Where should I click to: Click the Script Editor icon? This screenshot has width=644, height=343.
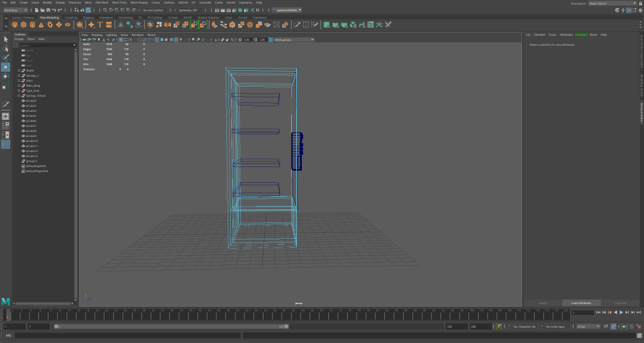click(639, 335)
